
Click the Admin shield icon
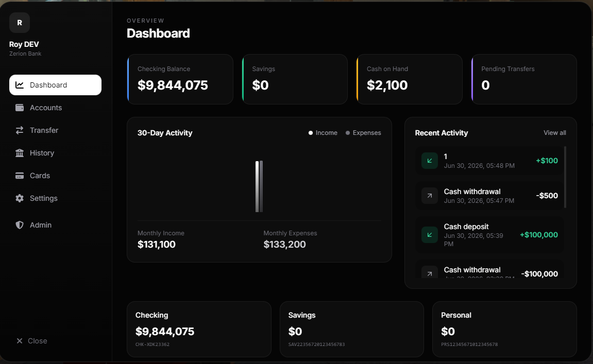coord(19,225)
